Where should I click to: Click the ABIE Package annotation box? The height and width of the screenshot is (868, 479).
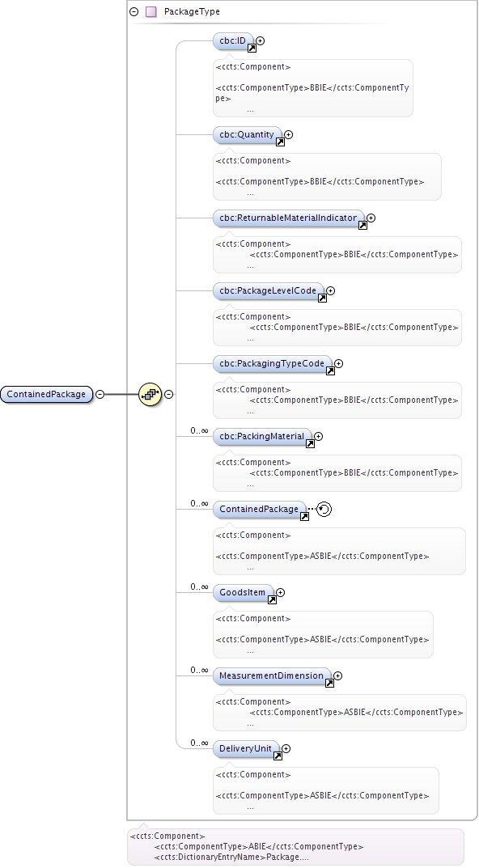point(295,847)
